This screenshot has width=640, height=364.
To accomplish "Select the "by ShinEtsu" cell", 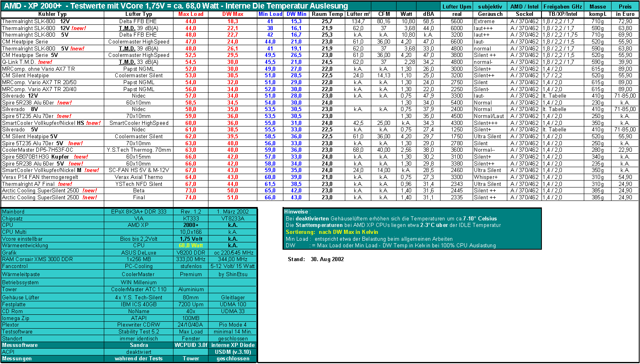I will 233,274.
